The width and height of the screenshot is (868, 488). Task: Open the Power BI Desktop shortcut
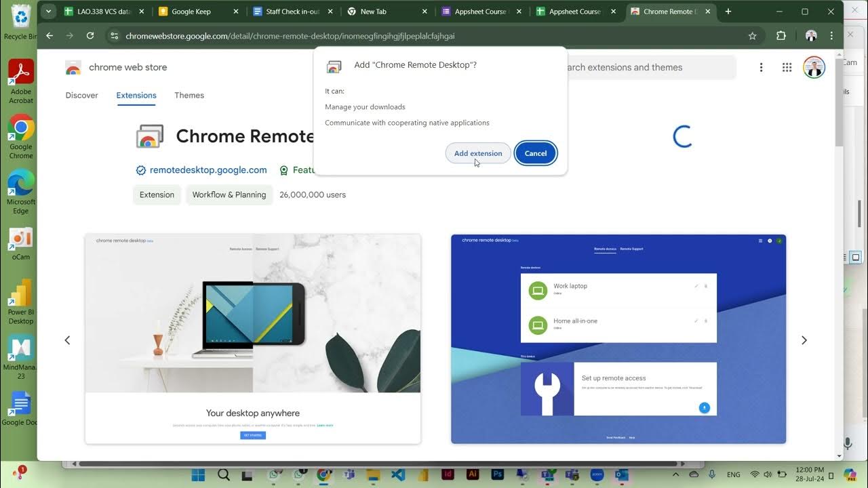tap(21, 302)
